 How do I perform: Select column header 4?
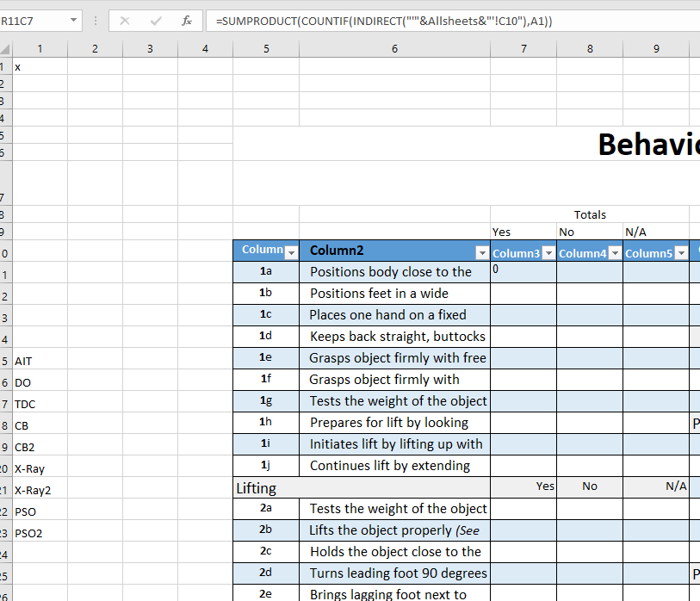click(206, 49)
